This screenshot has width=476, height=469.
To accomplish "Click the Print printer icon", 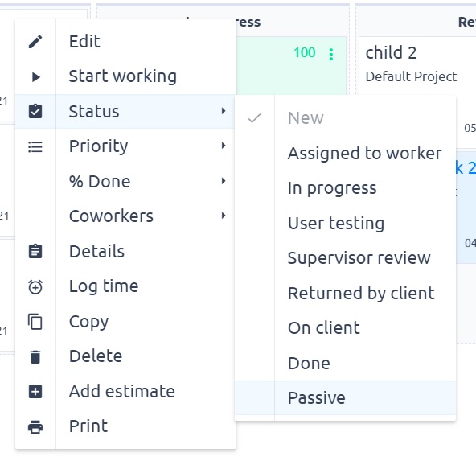I will (x=35, y=426).
